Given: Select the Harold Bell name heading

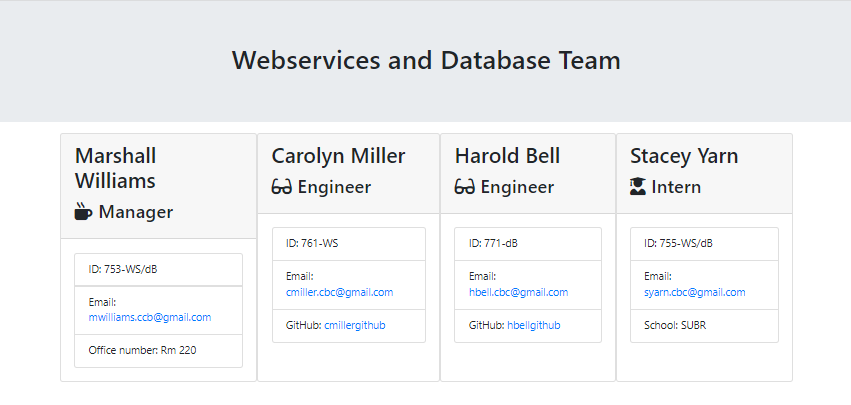Looking at the screenshot, I should (507, 156).
